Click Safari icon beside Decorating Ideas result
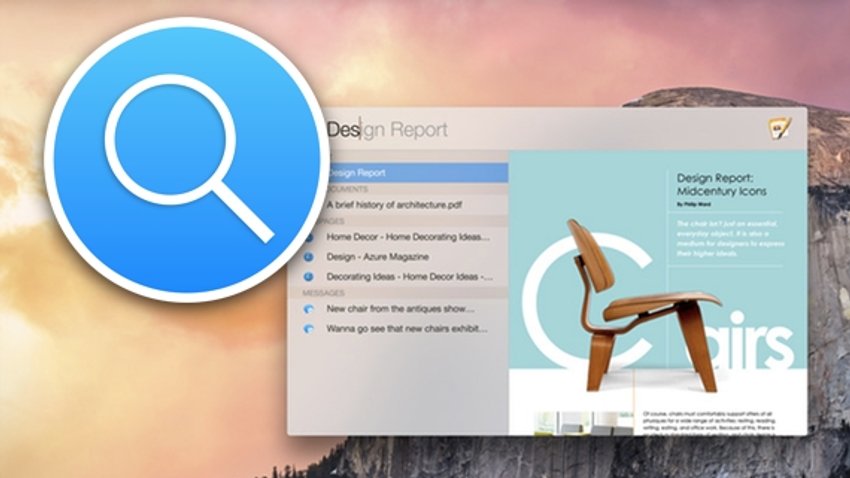Image resolution: width=850 pixels, height=478 pixels. [308, 277]
